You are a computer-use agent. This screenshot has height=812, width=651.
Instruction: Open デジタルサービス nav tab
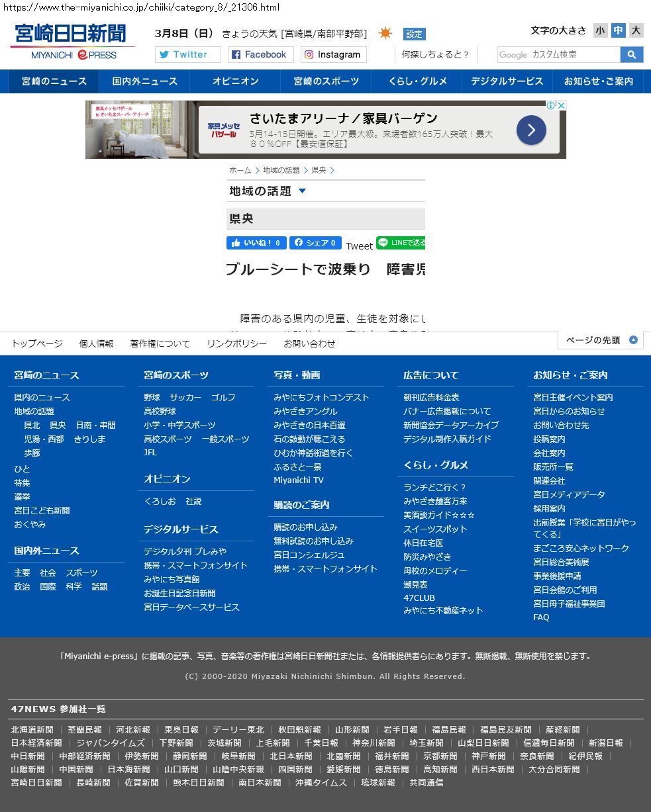pyautogui.click(x=507, y=81)
